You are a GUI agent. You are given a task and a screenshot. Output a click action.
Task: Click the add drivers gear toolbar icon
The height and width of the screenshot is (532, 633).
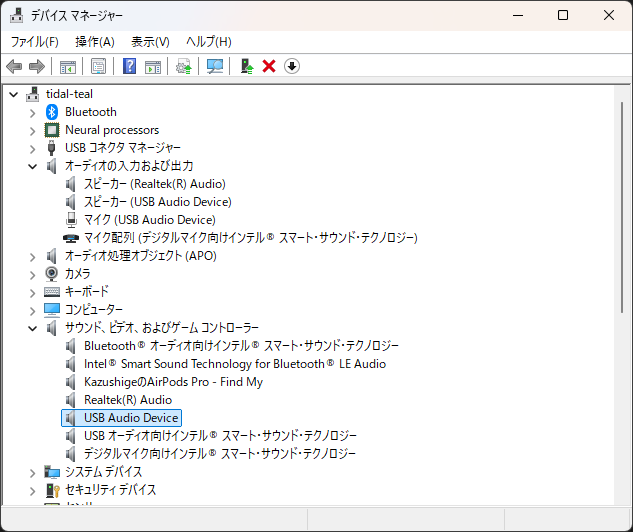pos(184,66)
